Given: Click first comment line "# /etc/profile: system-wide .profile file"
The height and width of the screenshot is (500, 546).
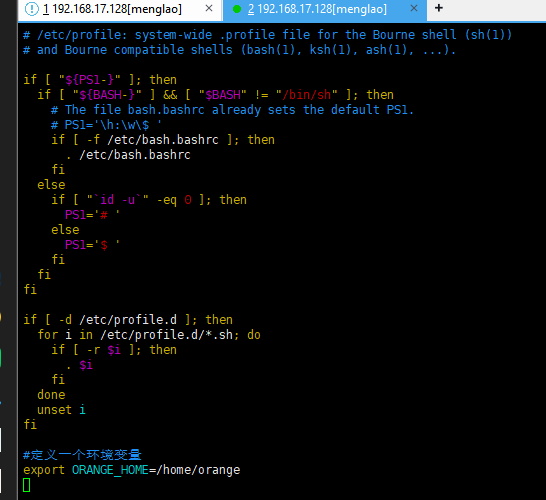Looking at the screenshot, I should pos(267,35).
